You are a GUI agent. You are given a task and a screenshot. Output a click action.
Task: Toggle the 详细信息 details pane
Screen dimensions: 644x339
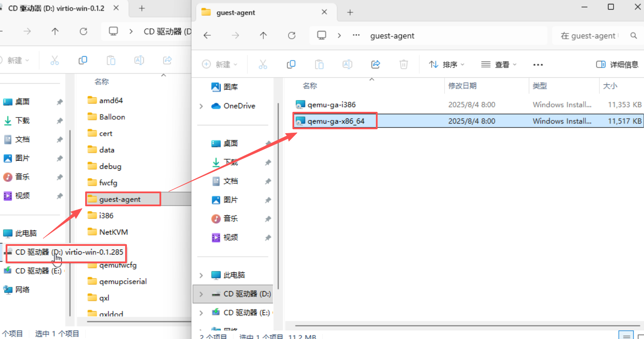(x=617, y=64)
